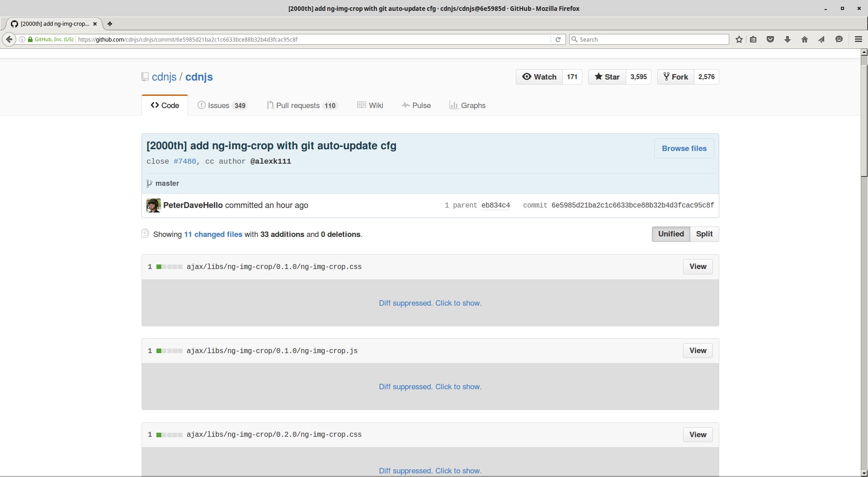
Task: Click the green padlock GitHub, Inc. identity
Action: tap(51, 39)
